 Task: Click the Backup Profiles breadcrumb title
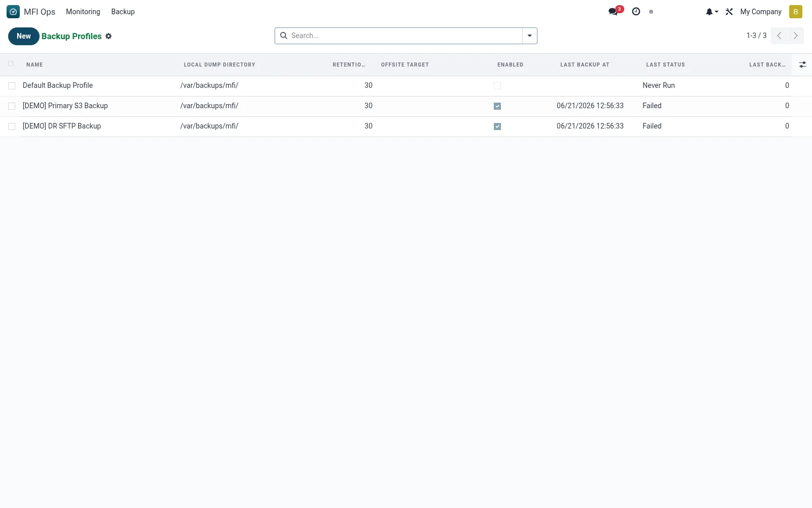[x=72, y=36]
